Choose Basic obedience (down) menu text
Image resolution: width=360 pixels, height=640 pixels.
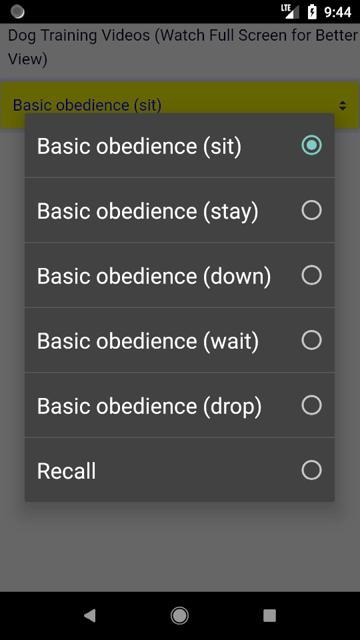(x=154, y=276)
